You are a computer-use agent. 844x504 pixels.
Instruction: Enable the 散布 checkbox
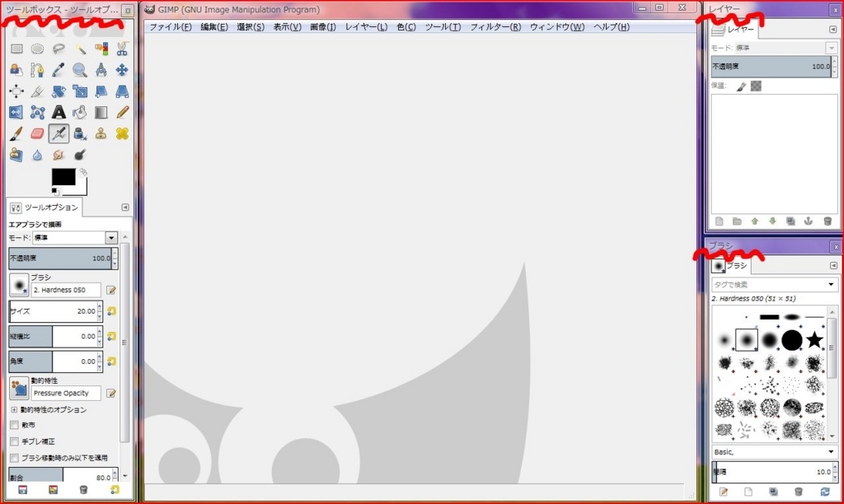15,425
